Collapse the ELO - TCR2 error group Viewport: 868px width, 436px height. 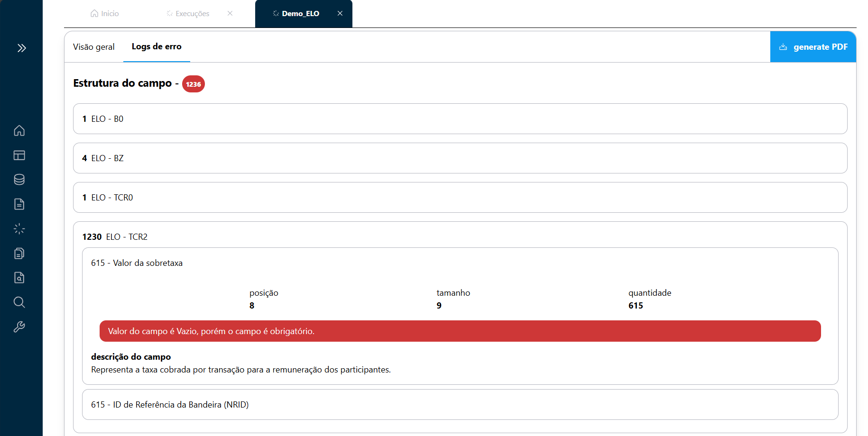pyautogui.click(x=460, y=236)
